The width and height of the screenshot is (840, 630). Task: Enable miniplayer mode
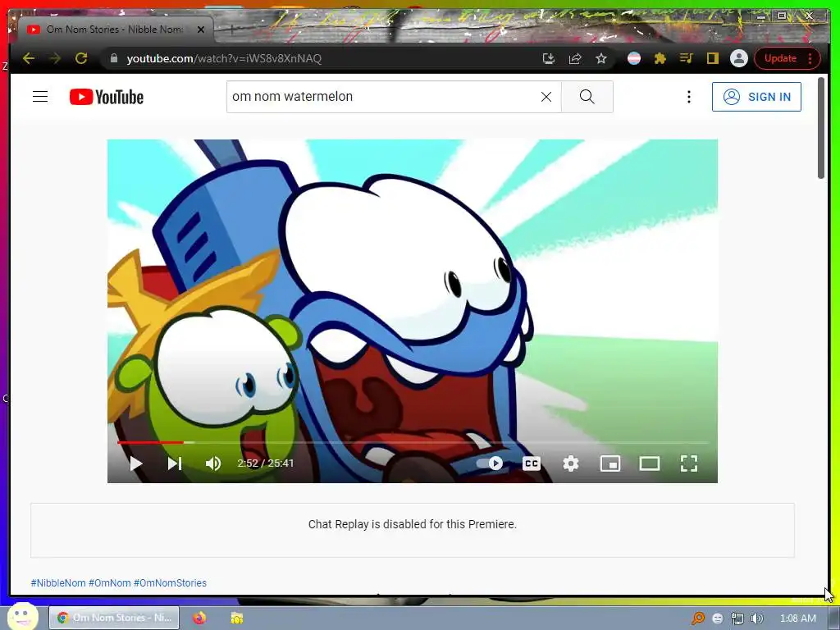(610, 463)
